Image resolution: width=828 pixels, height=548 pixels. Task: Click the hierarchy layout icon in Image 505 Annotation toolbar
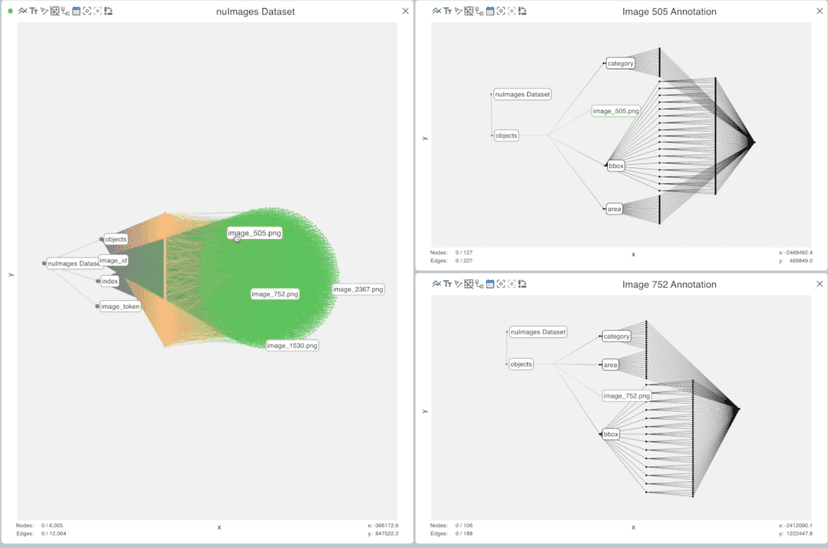tap(478, 11)
